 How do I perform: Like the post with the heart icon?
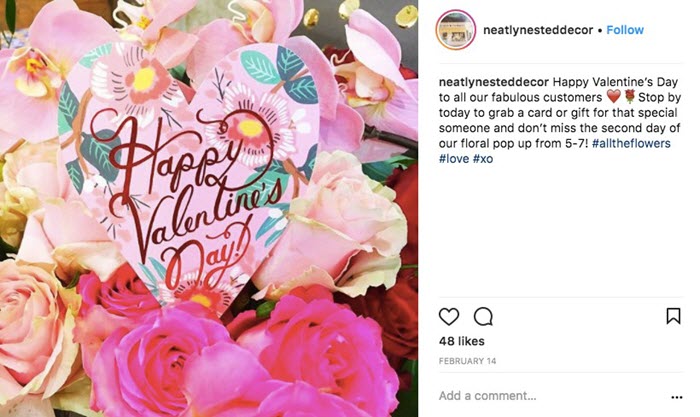coord(449,317)
